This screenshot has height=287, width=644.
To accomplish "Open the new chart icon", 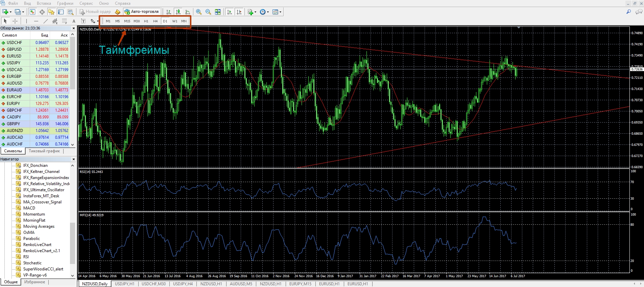I will (5, 12).
